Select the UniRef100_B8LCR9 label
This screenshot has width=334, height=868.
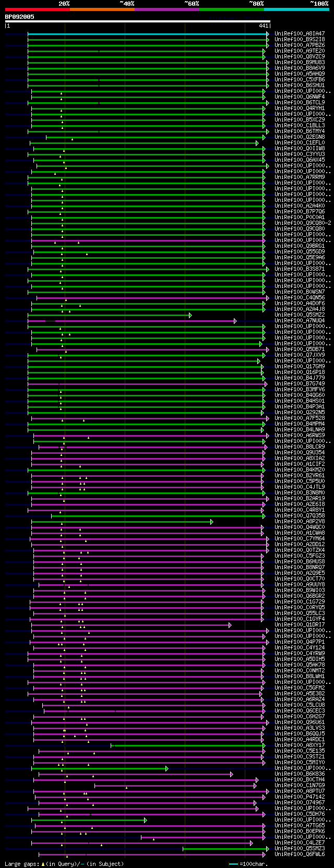point(300,447)
